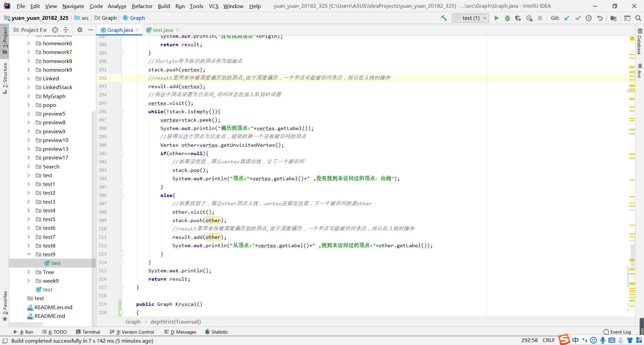The width and height of the screenshot is (644, 345).
Task: Open run-anything window icon in toolbar
Action: coord(627,18)
